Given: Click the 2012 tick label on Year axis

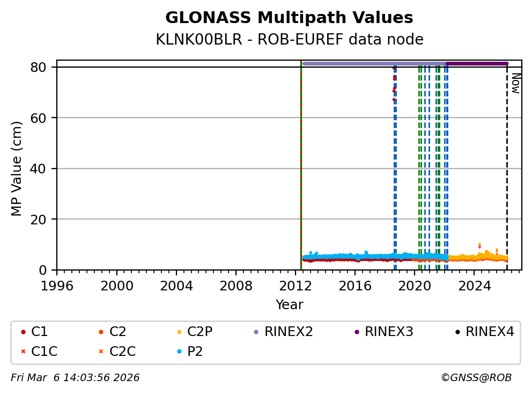Looking at the screenshot, I should pos(295,284).
